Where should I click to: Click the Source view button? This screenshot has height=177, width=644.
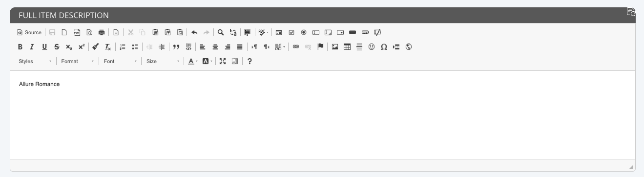pos(29,32)
